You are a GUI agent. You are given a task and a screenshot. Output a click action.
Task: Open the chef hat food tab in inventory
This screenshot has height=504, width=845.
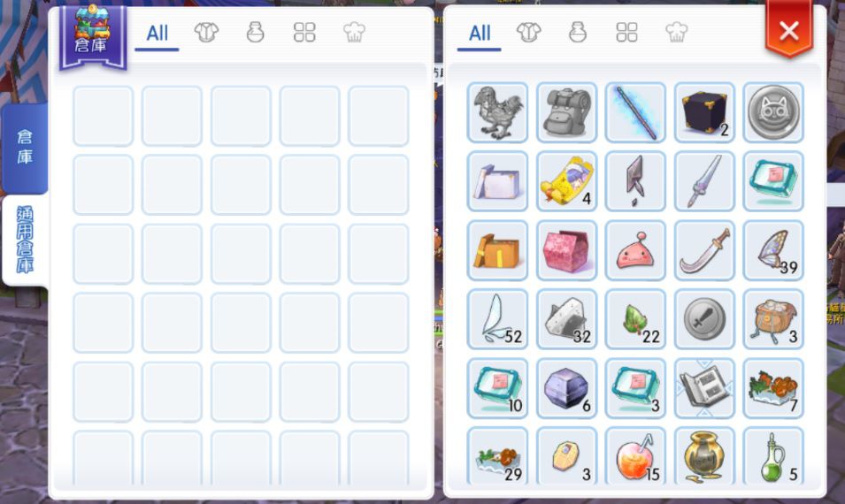(676, 33)
